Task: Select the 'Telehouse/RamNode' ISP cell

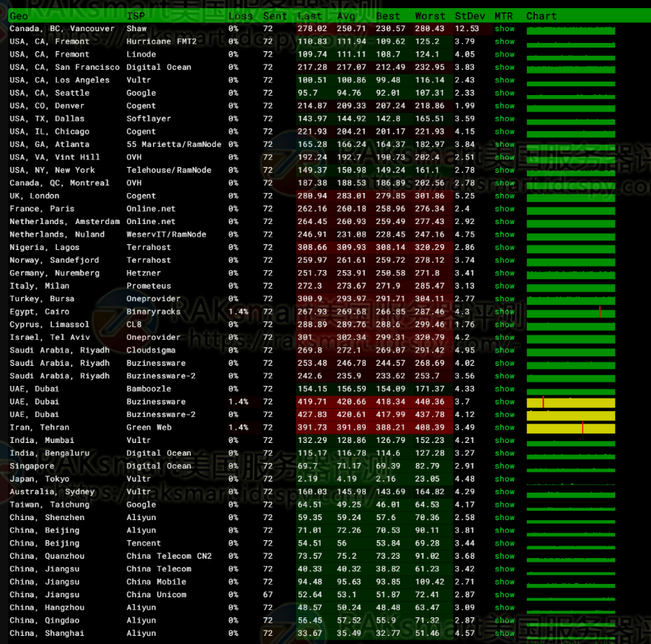Action: pyautogui.click(x=169, y=170)
